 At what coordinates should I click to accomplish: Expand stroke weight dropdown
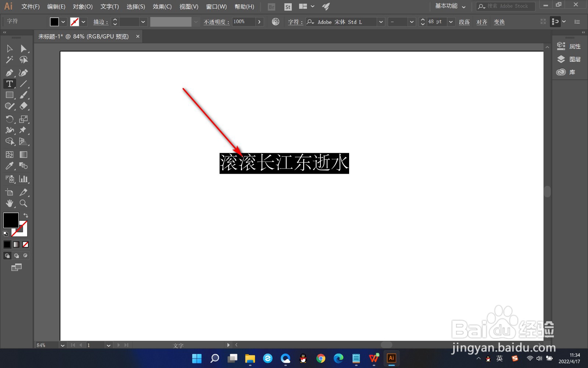143,22
